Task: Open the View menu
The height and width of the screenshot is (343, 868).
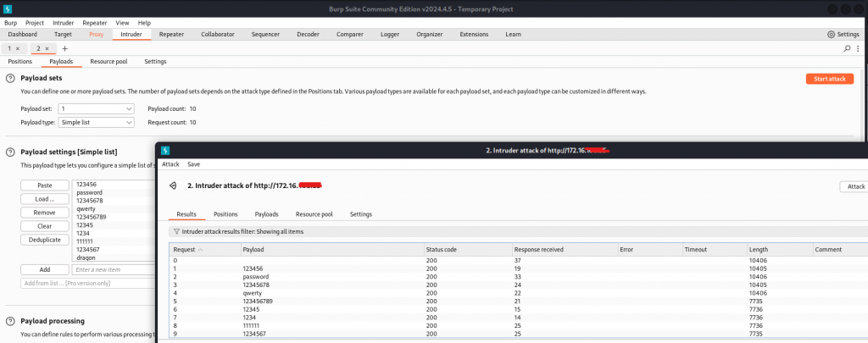Action: (x=122, y=23)
